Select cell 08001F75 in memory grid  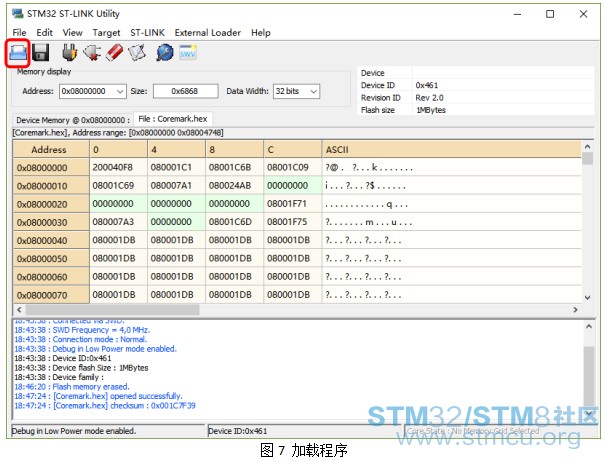[293, 222]
